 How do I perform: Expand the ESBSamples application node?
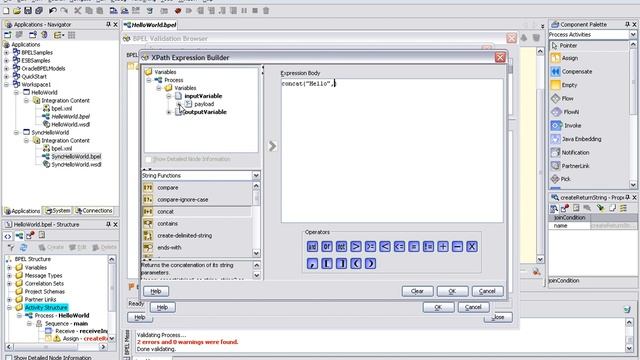pos(6,60)
